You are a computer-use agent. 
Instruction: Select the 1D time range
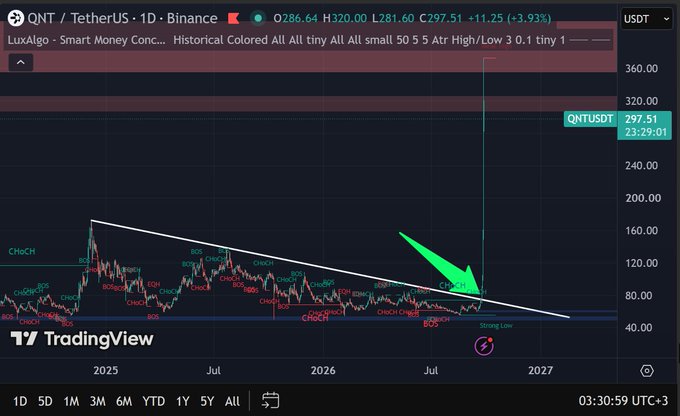point(20,401)
